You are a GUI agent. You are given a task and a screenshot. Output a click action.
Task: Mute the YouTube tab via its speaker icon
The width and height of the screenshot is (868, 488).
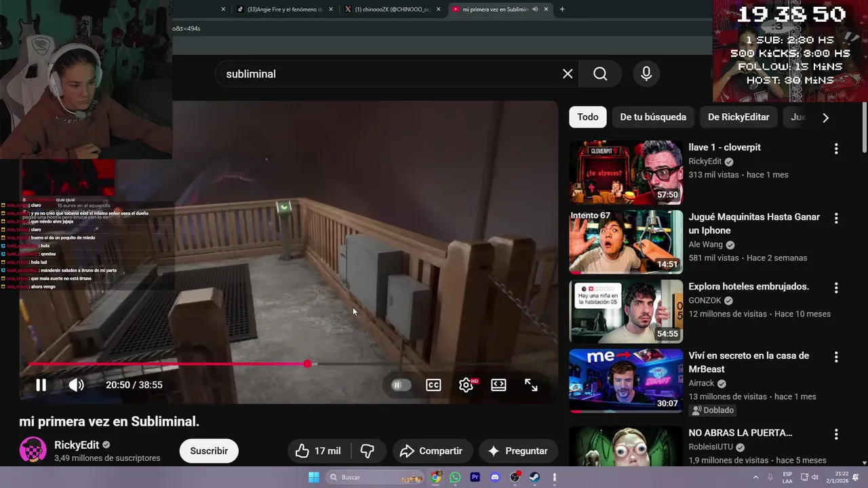[535, 9]
